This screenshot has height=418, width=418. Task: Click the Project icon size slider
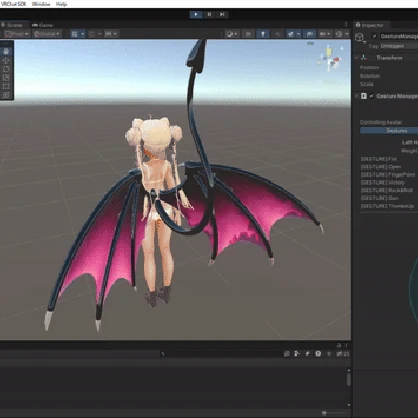tap(334, 413)
